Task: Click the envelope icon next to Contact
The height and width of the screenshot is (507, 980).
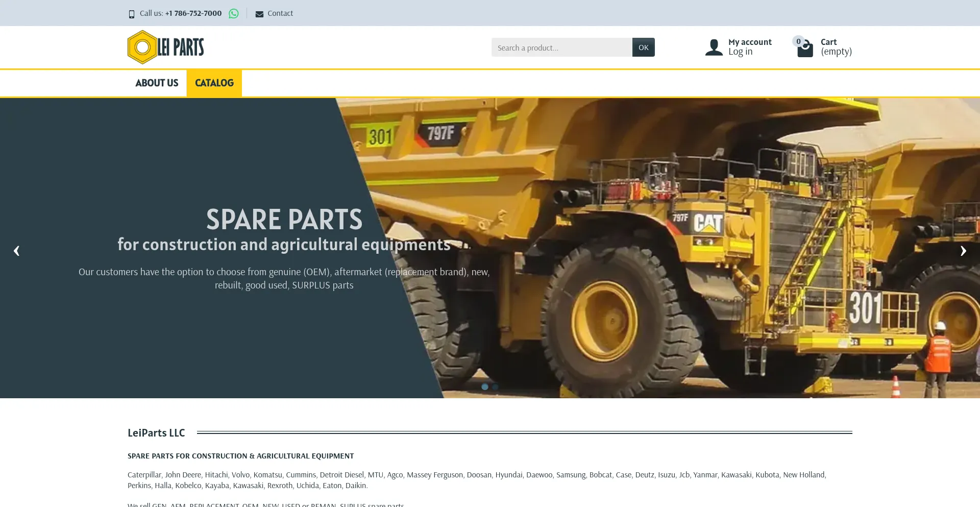Action: tap(259, 14)
